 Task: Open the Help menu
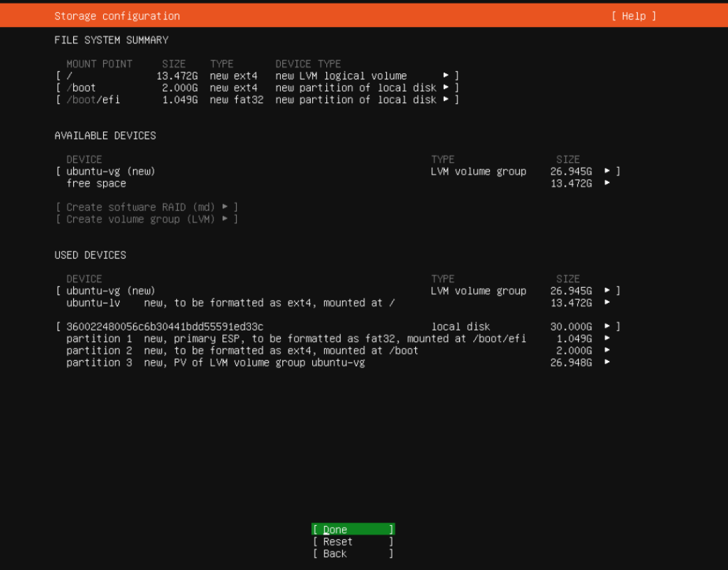click(633, 16)
